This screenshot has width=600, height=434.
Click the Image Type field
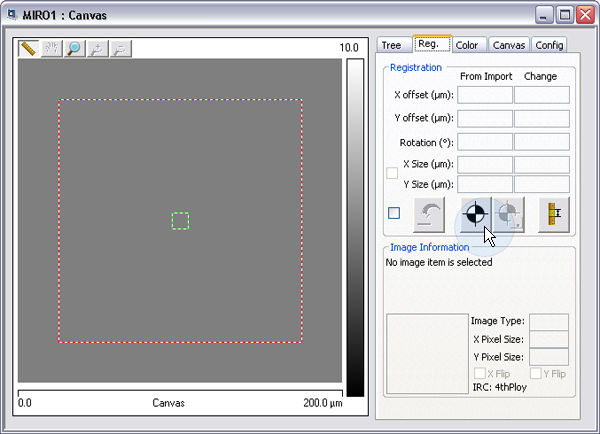click(x=549, y=322)
